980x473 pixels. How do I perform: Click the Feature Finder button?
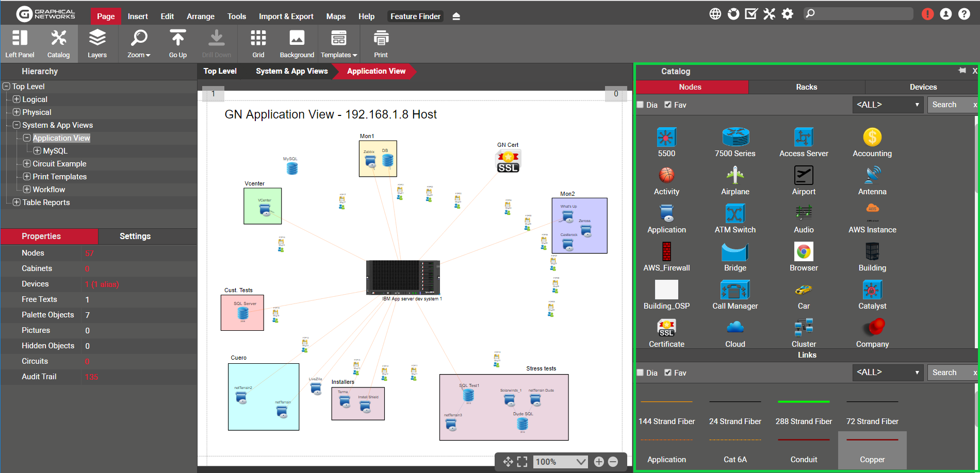point(415,16)
